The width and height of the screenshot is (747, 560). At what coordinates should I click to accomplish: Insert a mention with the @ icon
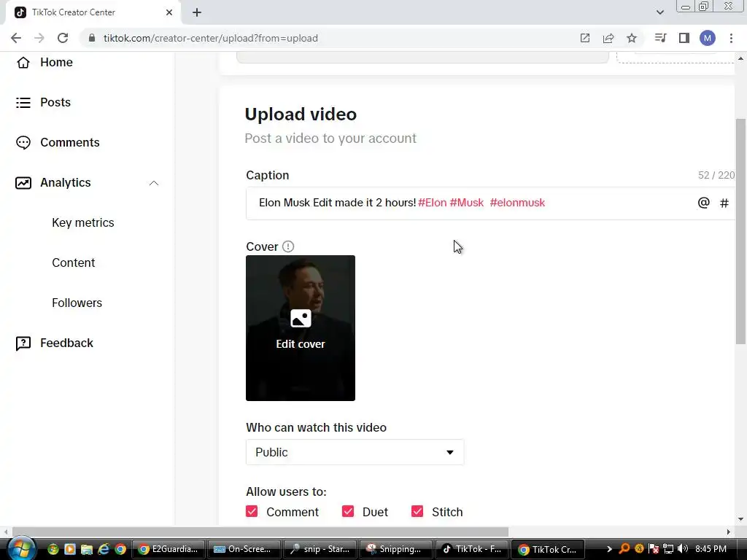tap(704, 203)
